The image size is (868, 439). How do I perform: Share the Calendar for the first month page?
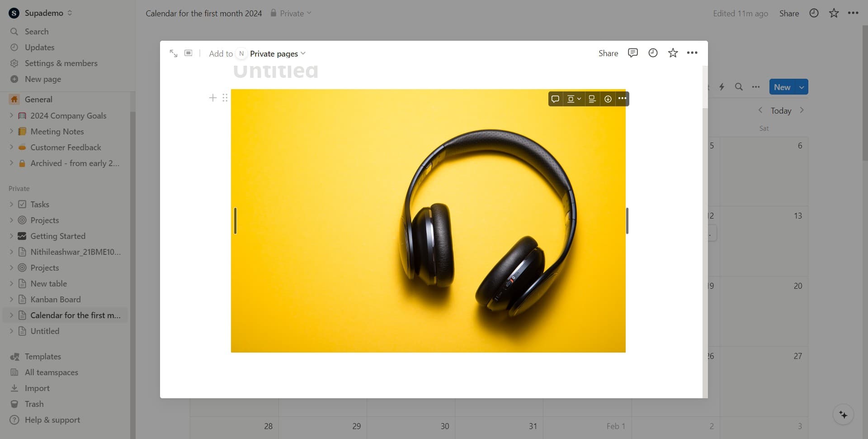[x=789, y=13]
